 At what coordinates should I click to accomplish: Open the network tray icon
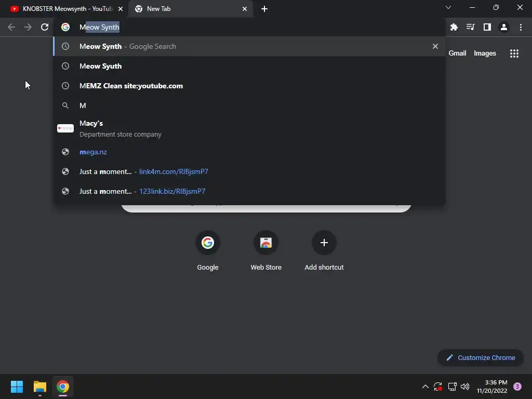pyautogui.click(x=452, y=387)
